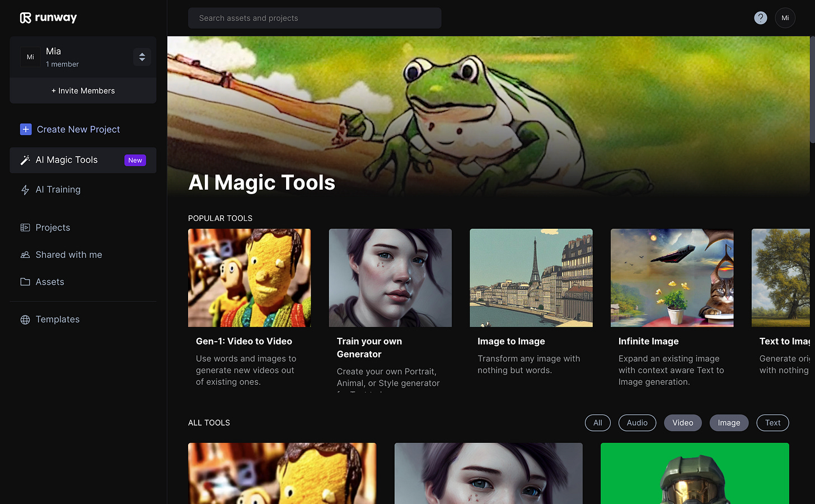Screen dimensions: 815x504
Task: Click the purple New badge
Action: pyautogui.click(x=135, y=160)
